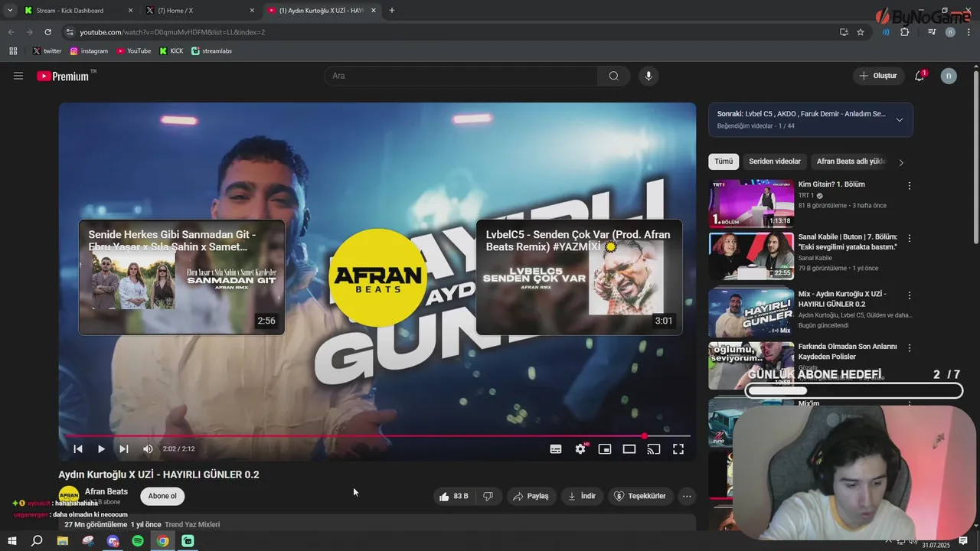Click the URL address bar

452,32
